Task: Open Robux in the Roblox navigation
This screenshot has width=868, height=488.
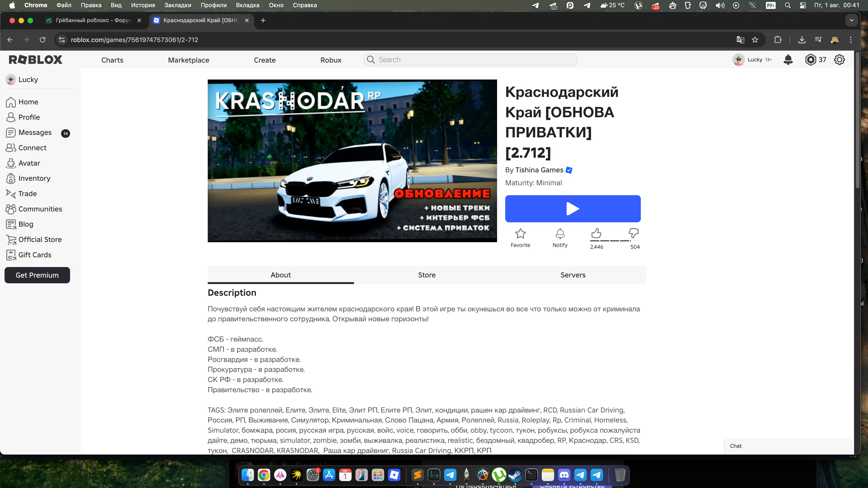Action: tap(330, 60)
